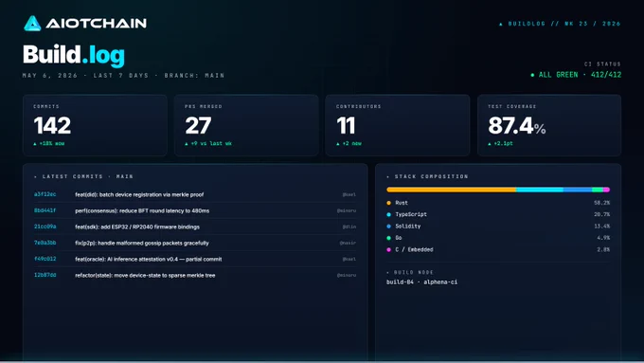
Task: Select 'feat(sdk): add ESP32 / RP2040 firmware bindings' message
Action: point(137,227)
